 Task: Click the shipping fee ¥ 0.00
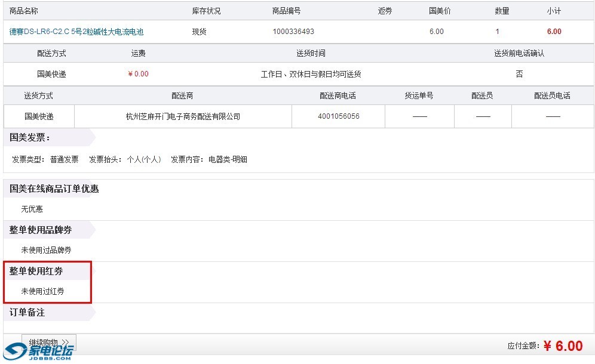pos(138,74)
